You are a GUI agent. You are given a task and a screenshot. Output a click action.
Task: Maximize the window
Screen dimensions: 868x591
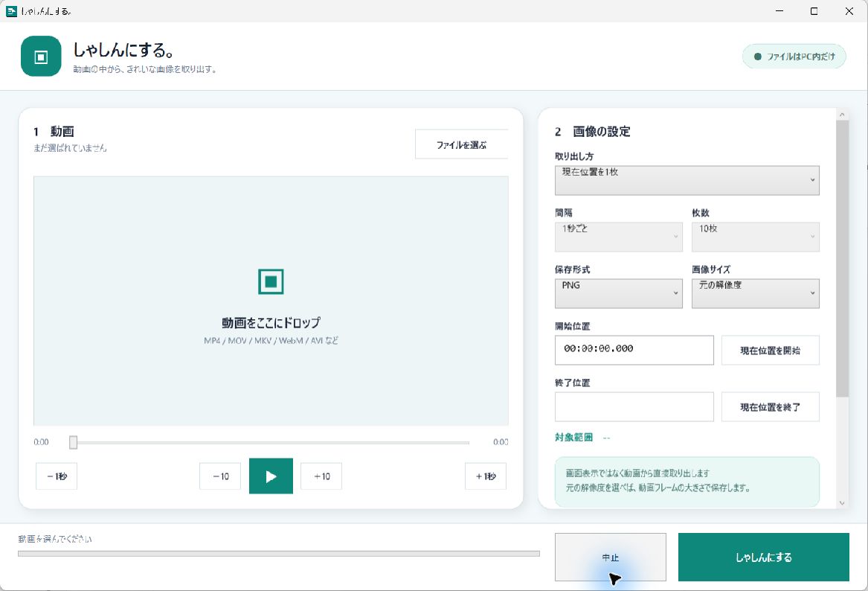[x=814, y=11]
